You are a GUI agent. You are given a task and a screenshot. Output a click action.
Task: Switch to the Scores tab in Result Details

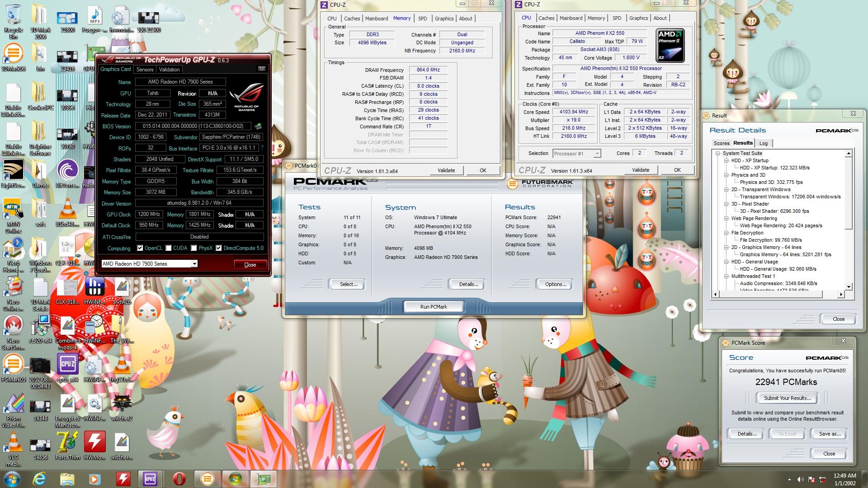[722, 143]
